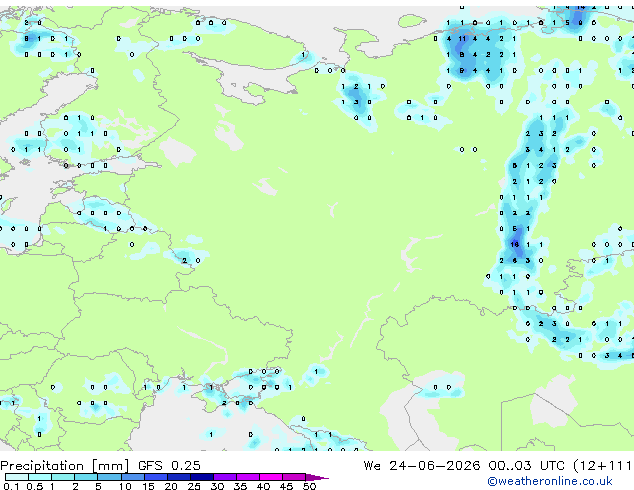634x490 pixels.
Task: Select the 0.1–0.5 mm legend color swatch
Action: coord(17,477)
